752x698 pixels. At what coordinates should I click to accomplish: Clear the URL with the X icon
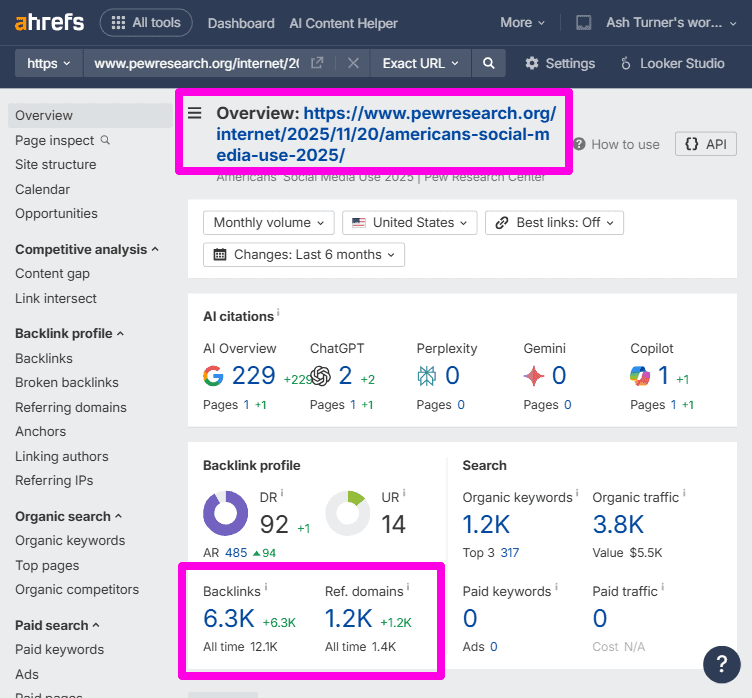coord(353,63)
